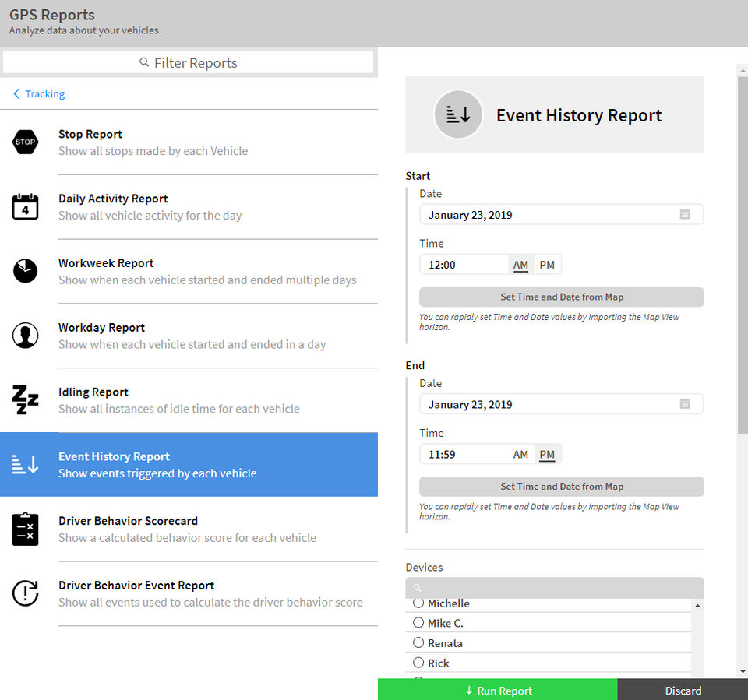Click the Devices search magnifier icon
The image size is (748, 700).
418,587
